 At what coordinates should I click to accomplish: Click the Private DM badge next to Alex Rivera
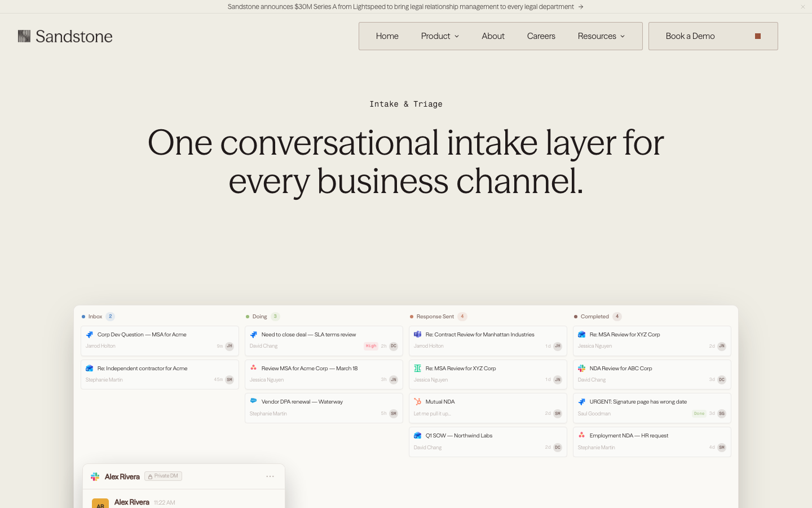(163, 476)
